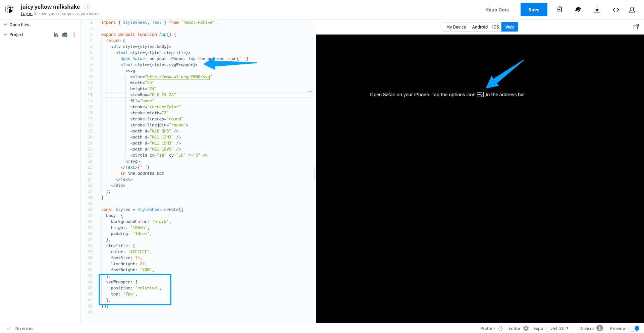Viewport: 644px width, 333px height.
Task: Open Project options three-dot menu
Action: coord(74,35)
